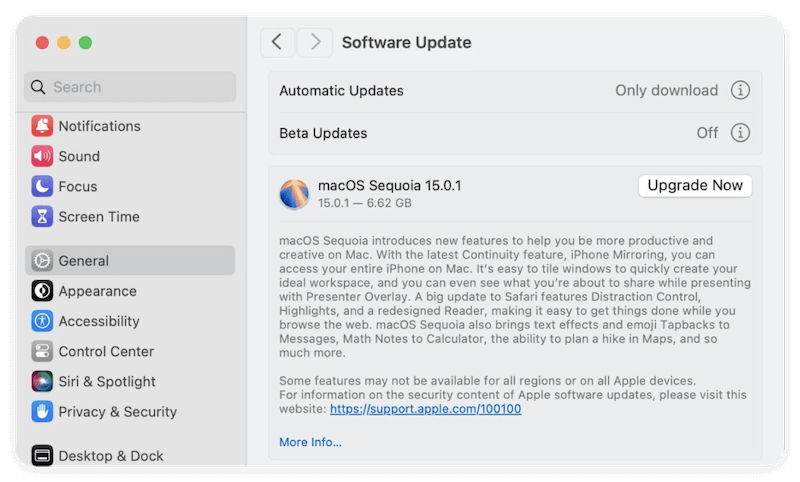Click the macOS Sequoia update icon
The image size is (800, 482).
(x=294, y=194)
